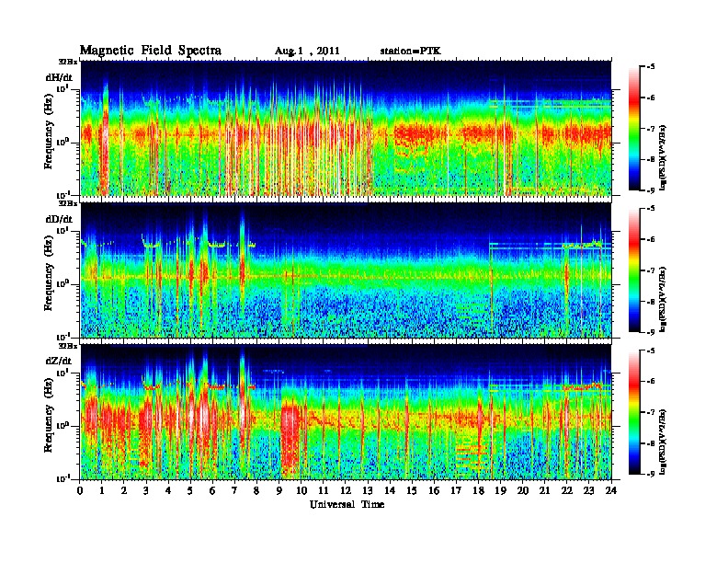The height and width of the screenshot is (563, 728).
Task: Click the "-5" value on the dH/dt color bar
Action: pos(651,67)
